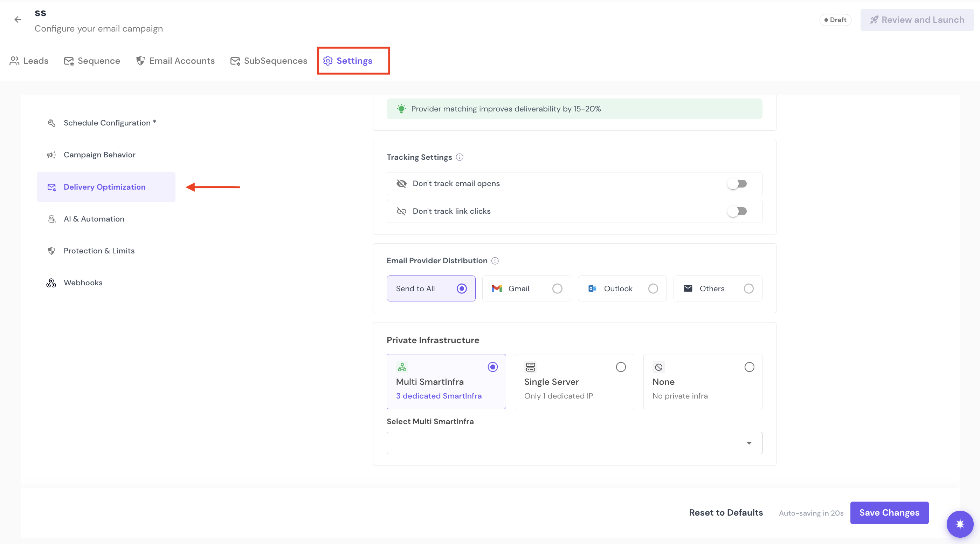
Task: Click the Schedule Configuration wrench icon
Action: click(x=51, y=123)
